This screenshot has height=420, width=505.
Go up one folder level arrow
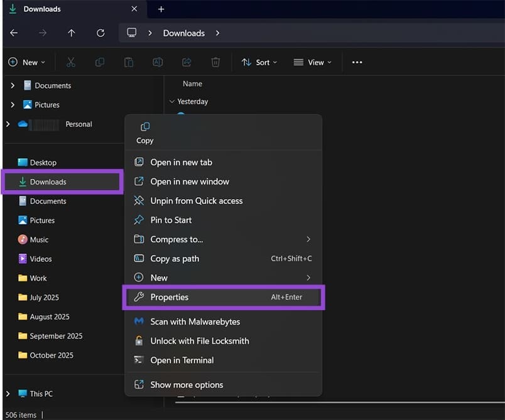pos(72,33)
